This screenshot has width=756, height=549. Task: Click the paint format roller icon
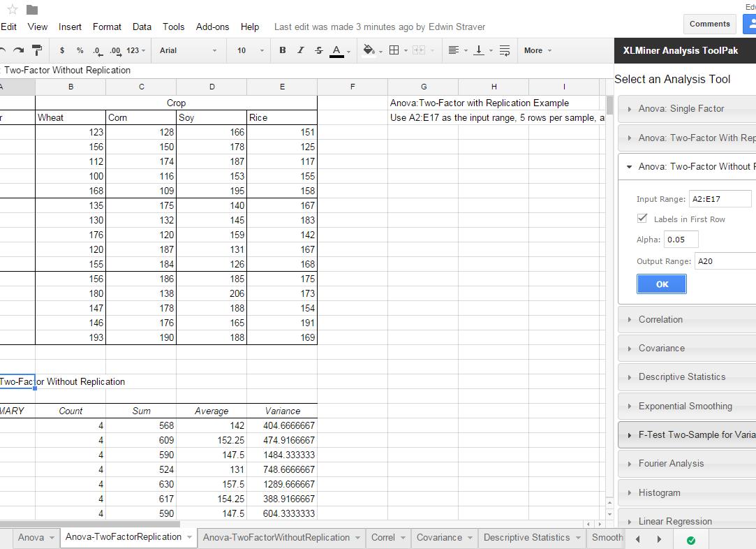[37, 50]
